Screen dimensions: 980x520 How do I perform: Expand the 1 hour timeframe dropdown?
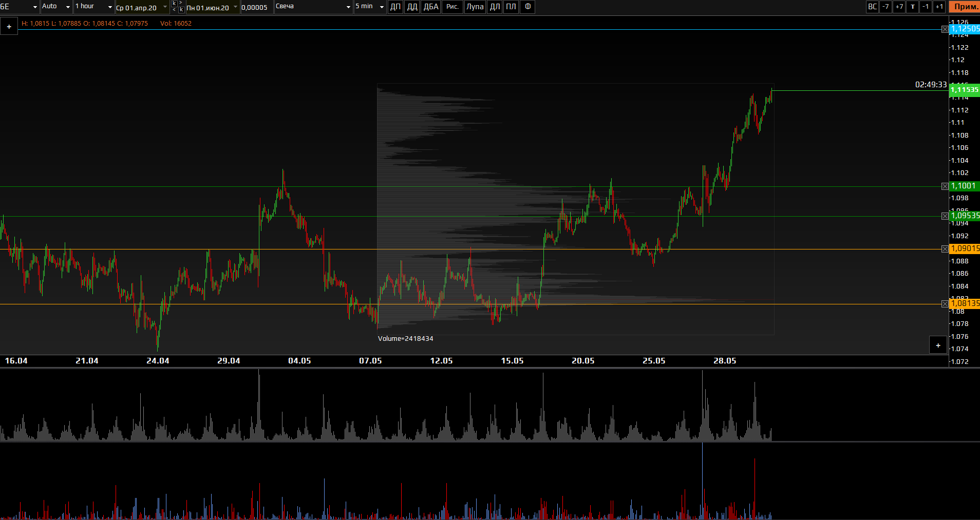(93, 7)
